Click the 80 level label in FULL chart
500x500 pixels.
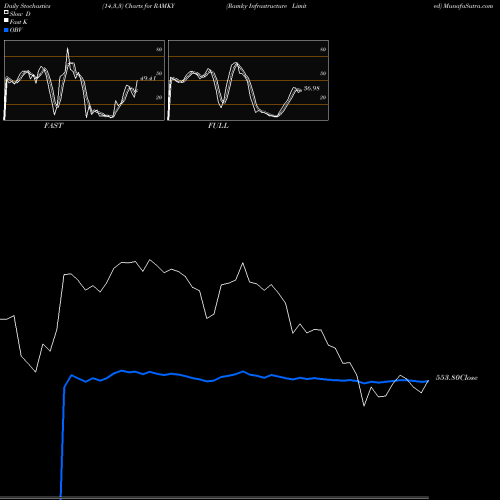point(323,49)
